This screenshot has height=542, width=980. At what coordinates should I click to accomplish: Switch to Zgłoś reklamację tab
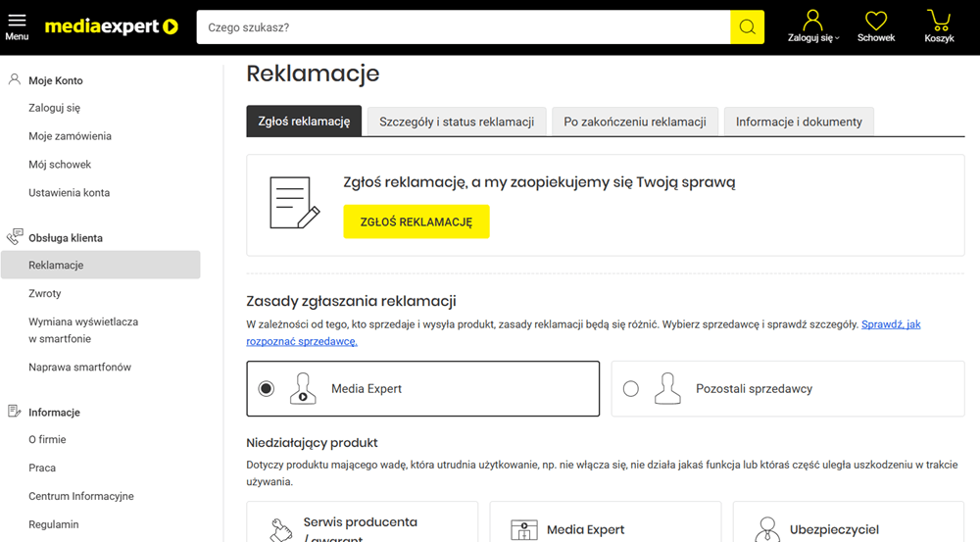[x=304, y=122]
